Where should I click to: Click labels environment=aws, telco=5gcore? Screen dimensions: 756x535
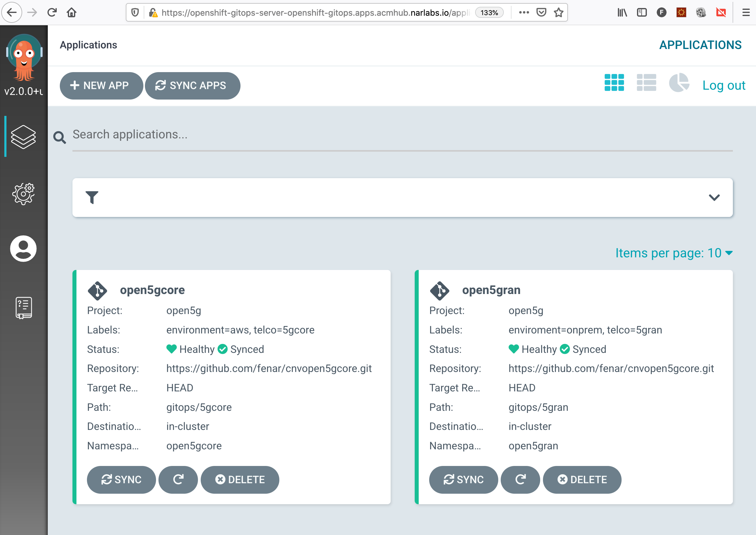pyautogui.click(x=240, y=330)
